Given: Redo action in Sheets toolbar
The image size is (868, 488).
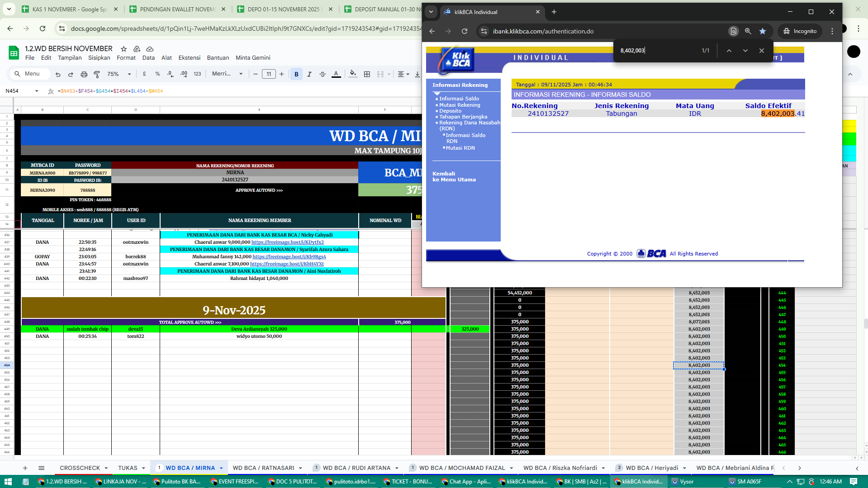Looking at the screenshot, I should point(71,74).
